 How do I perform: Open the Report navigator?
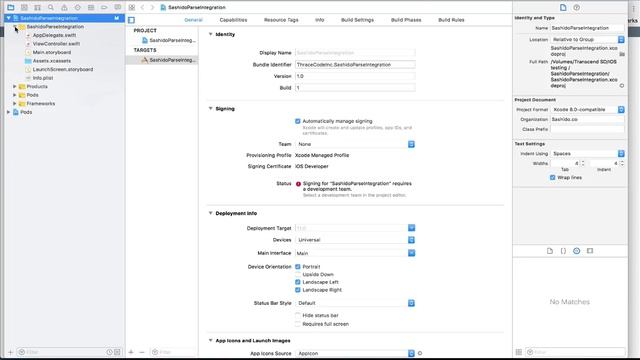pos(118,7)
